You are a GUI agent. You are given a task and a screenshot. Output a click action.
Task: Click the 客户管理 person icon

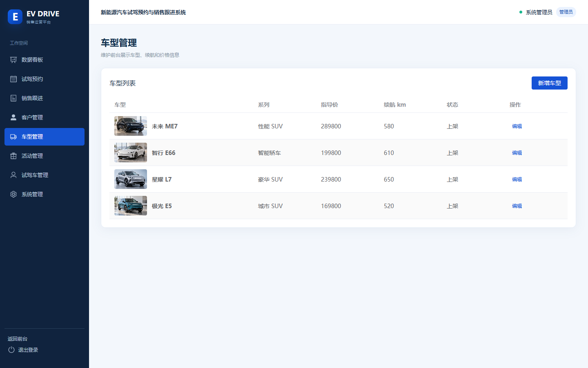click(x=13, y=117)
